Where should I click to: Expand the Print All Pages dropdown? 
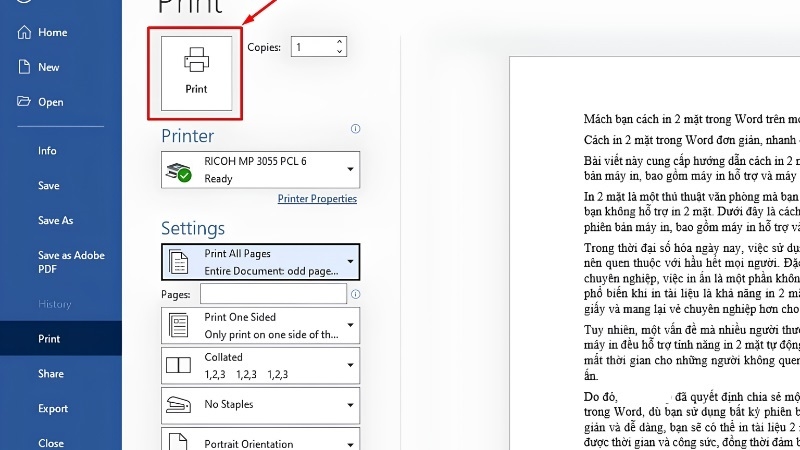(260, 262)
